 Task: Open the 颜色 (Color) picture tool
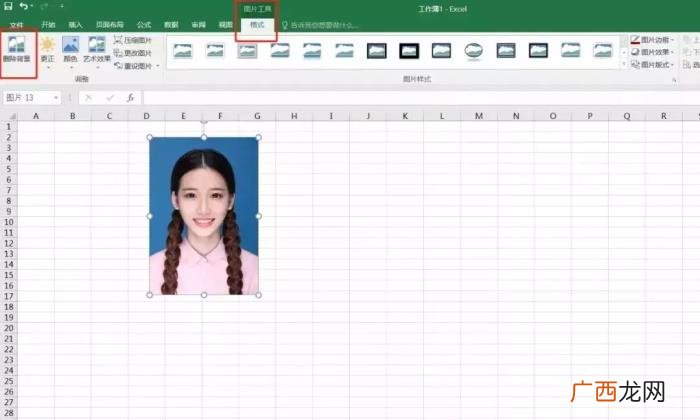pyautogui.click(x=71, y=45)
